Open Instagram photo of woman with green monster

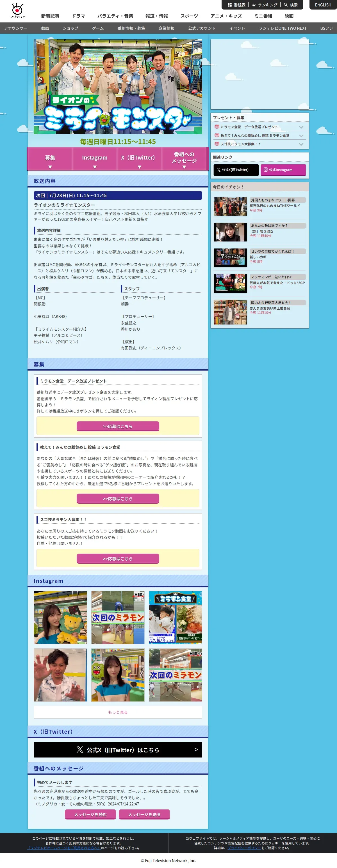click(x=118, y=675)
